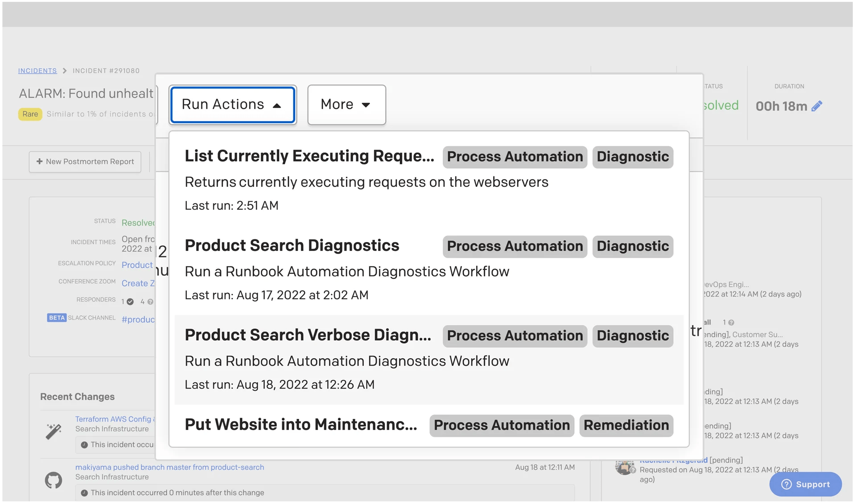The image size is (856, 504).
Task: Create a New Postmortem Report
Action: 85,162
